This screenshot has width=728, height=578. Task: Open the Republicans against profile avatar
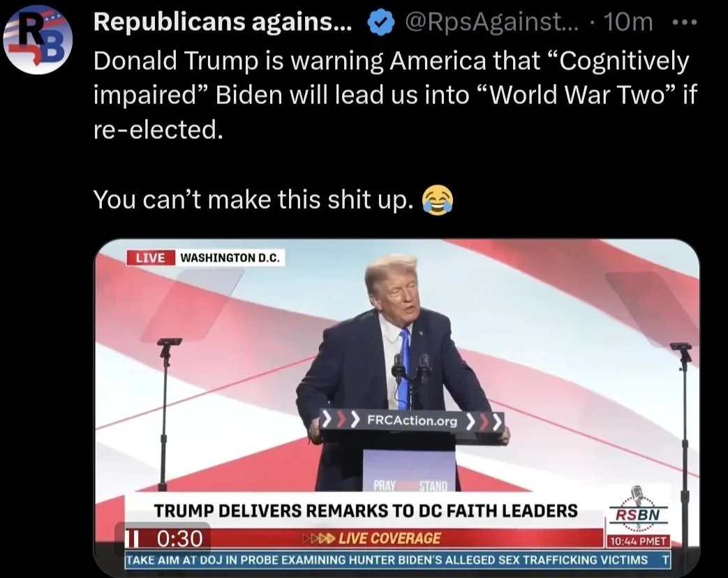click(38, 39)
